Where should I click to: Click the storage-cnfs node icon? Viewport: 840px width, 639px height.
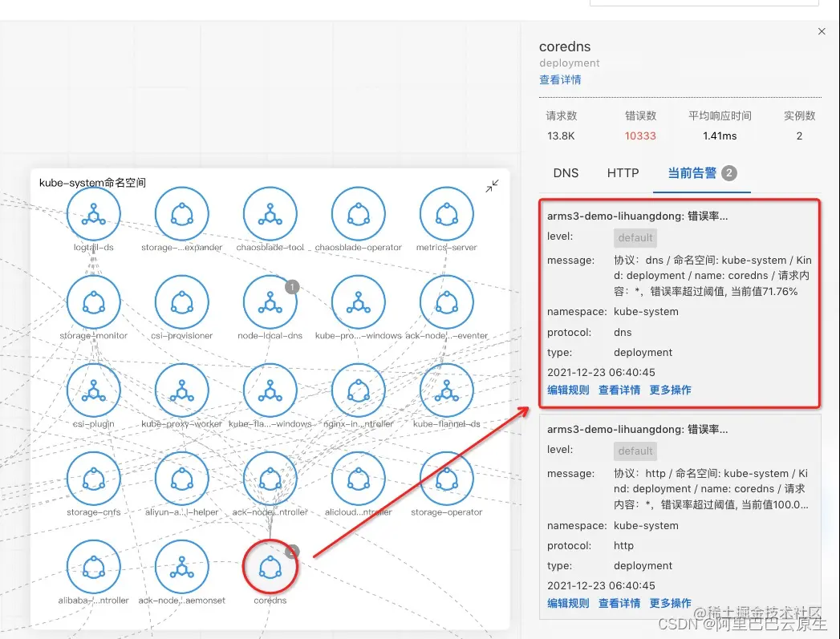click(94, 479)
